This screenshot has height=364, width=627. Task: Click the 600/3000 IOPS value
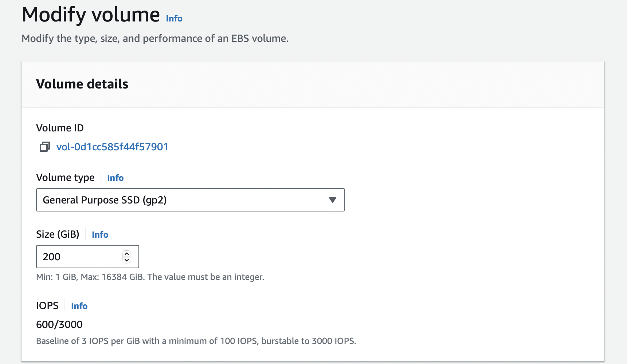click(x=59, y=325)
